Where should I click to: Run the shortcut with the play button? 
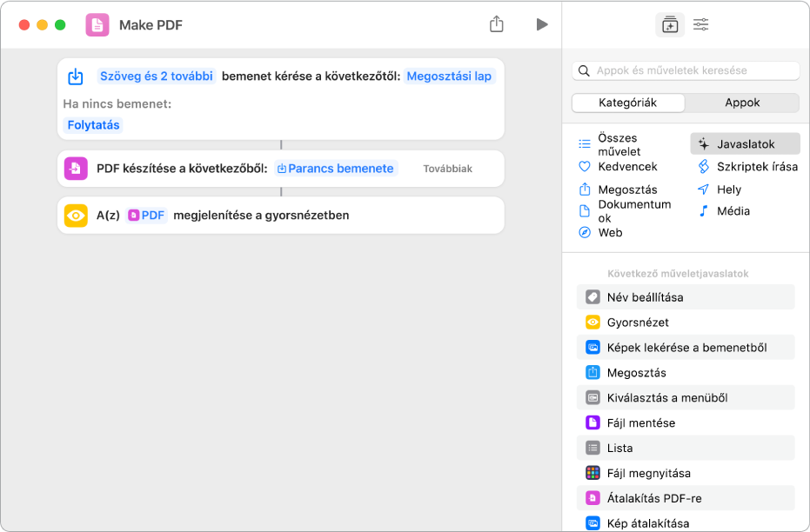pos(542,24)
